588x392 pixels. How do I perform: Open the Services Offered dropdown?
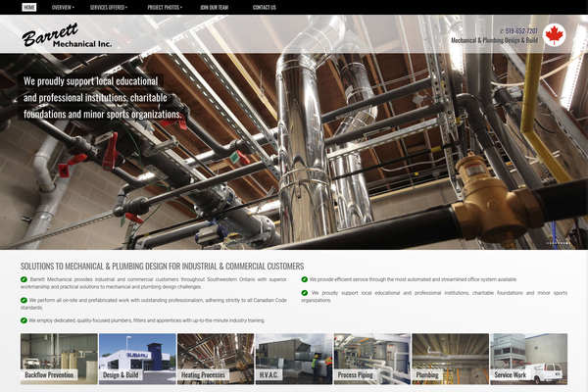109,7
